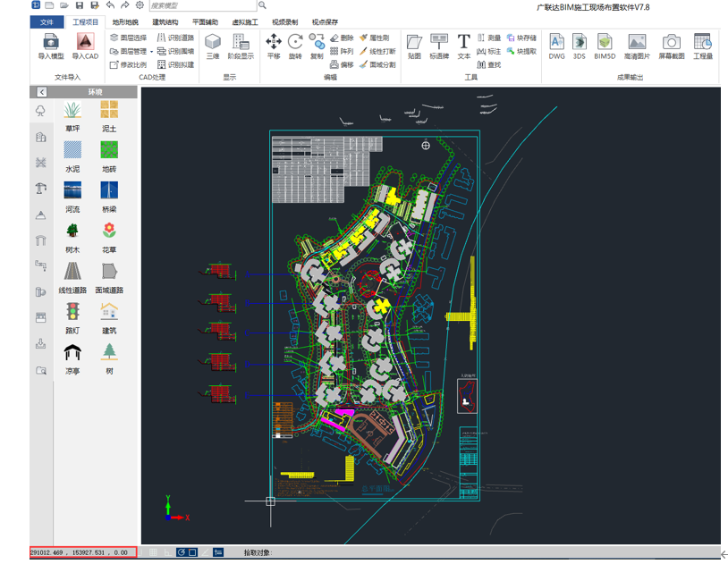Open the settings gear in quick toolbar

(x=140, y=5)
